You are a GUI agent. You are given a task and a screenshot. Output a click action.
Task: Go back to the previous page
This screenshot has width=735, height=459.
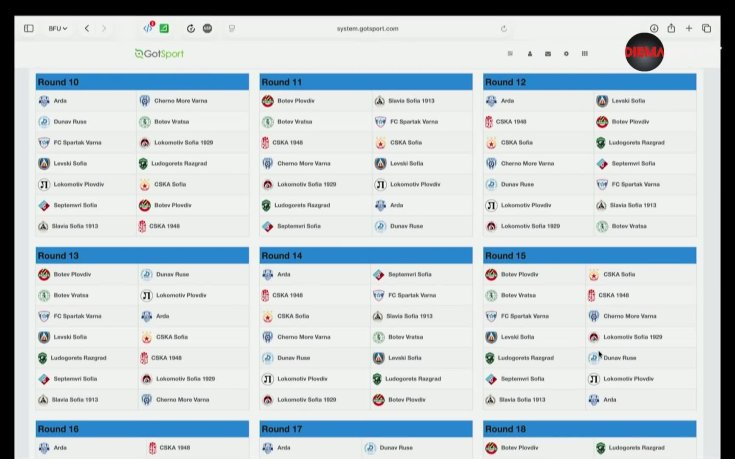click(x=87, y=29)
